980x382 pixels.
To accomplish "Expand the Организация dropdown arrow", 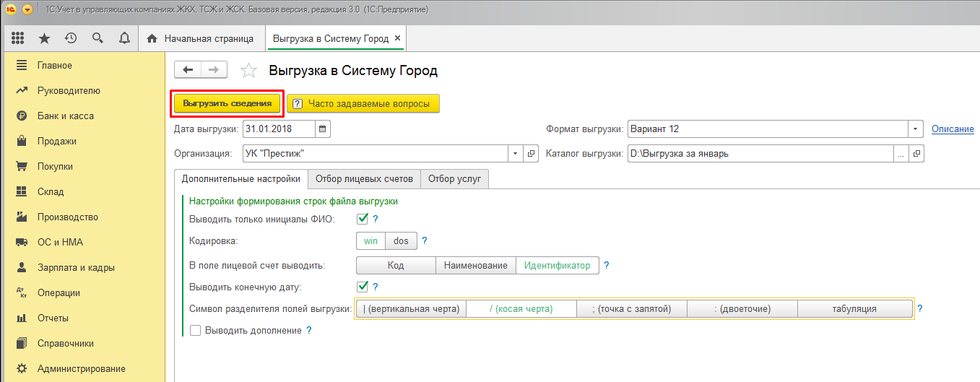I will coord(515,154).
